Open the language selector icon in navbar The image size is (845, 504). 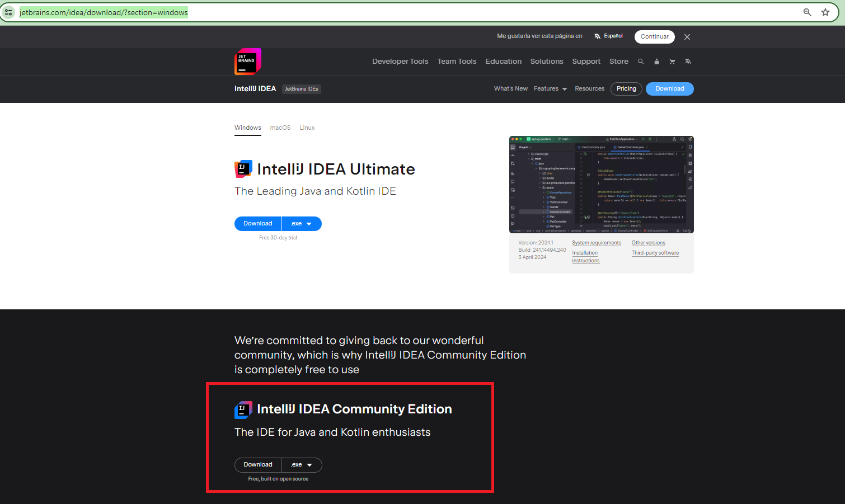(x=688, y=62)
